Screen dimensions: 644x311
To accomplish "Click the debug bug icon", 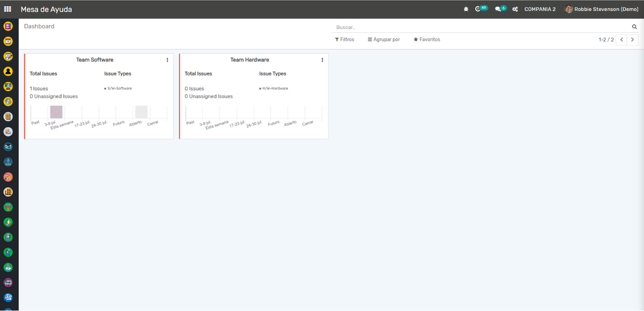I will (x=466, y=9).
